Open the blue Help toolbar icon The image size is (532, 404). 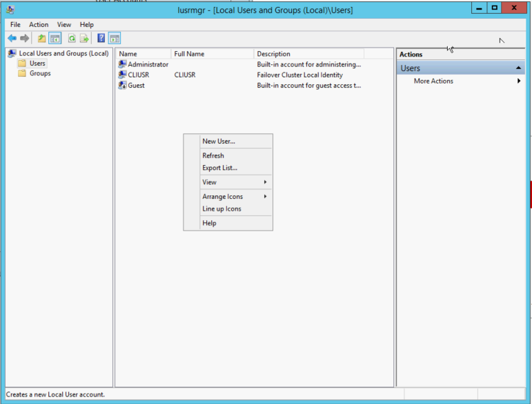(101, 38)
